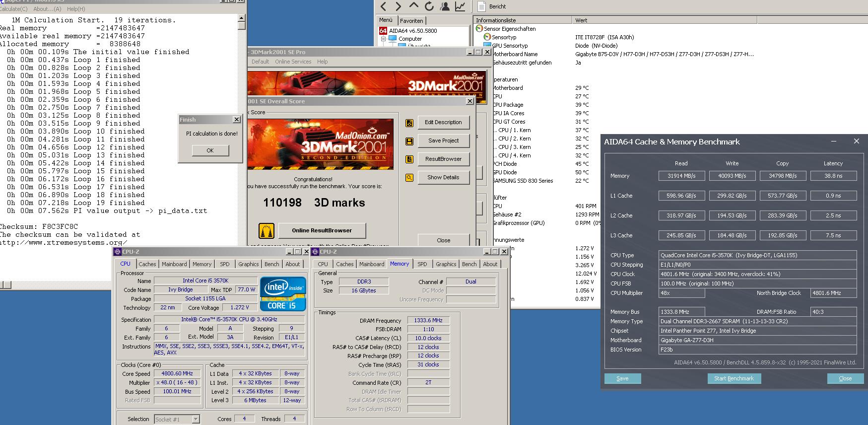Open the Help(H) menu in Super PI
The height and width of the screenshot is (425, 868).
coord(76,9)
